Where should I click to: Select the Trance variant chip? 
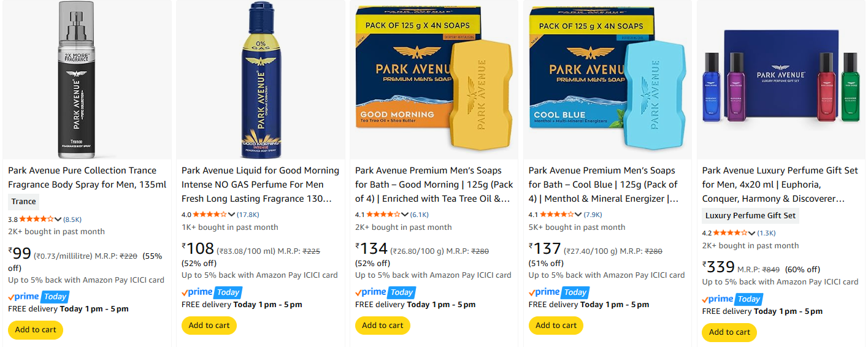point(24,202)
